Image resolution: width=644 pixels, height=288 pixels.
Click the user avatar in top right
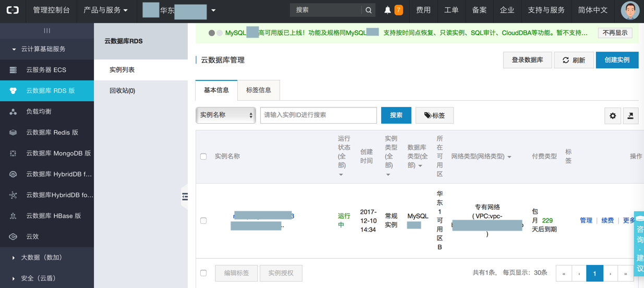pyautogui.click(x=630, y=10)
